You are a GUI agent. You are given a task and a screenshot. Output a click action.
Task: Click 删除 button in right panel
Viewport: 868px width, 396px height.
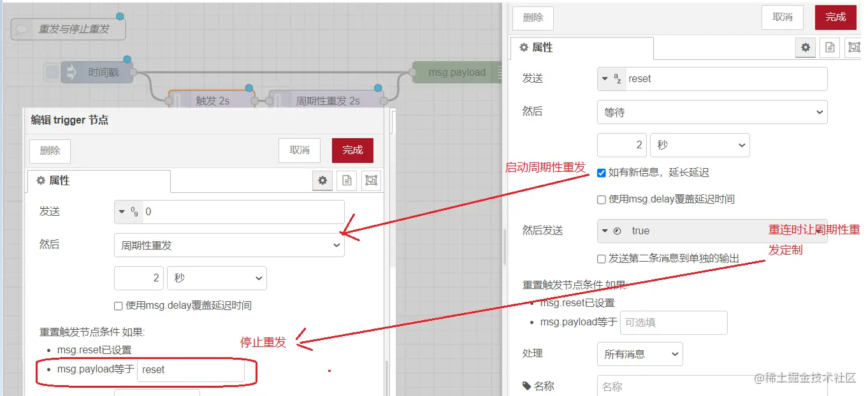[533, 18]
